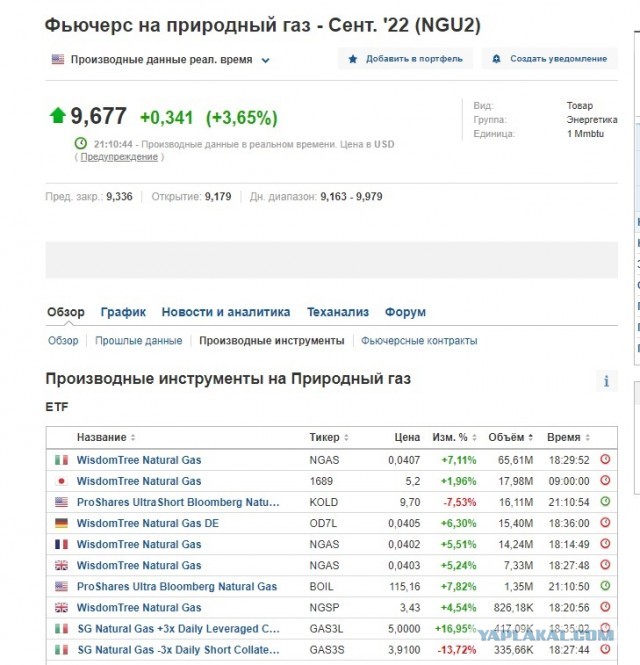640x665 pixels.
Task: Open ProShares UltraShort Bloomberg Natu... link
Action: pos(178,502)
